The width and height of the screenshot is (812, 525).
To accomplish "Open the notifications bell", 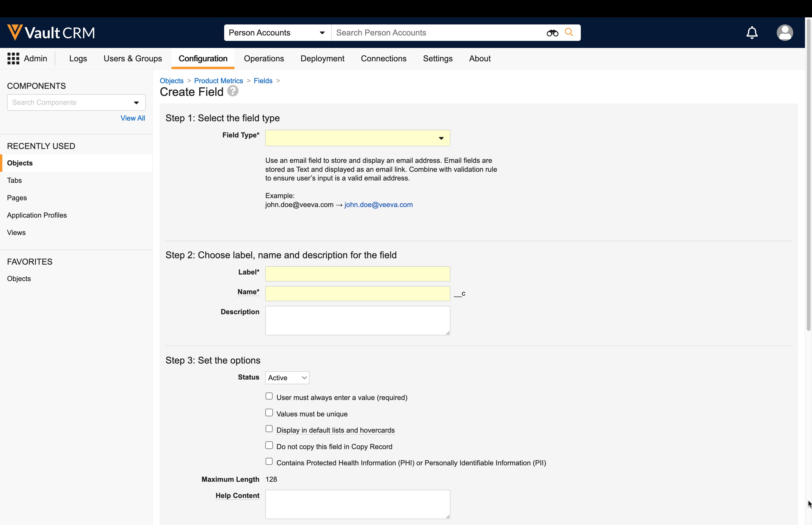I will click(752, 33).
